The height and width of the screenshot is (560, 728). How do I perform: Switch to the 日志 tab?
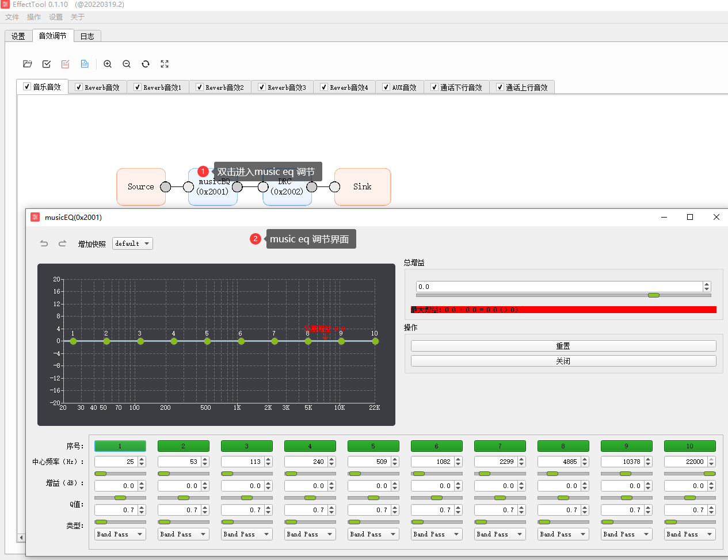tap(87, 36)
